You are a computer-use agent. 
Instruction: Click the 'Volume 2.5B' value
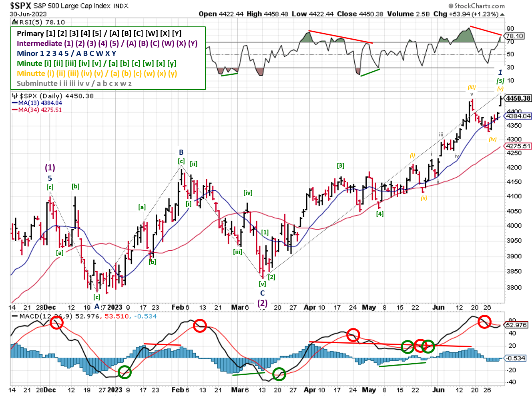[408, 14]
